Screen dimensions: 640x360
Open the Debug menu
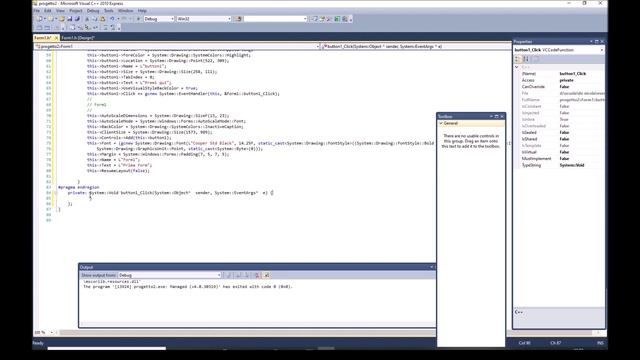pos(93,11)
